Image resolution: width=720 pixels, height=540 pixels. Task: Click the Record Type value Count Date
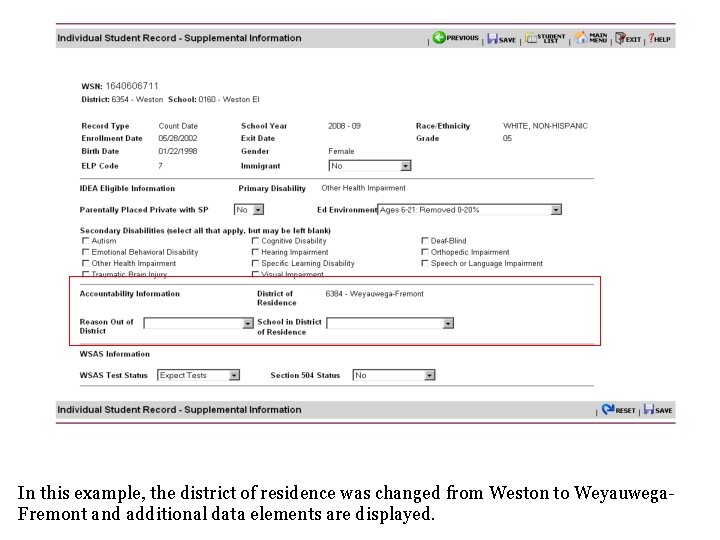tap(178, 126)
